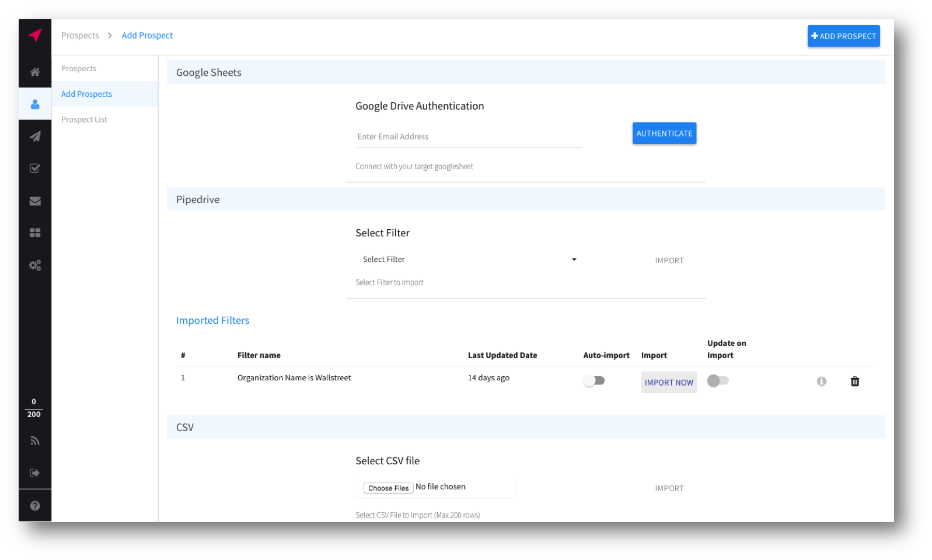This screenshot has width=932, height=560.
Task: Open the grid templates icon in sidebar
Action: coord(35,233)
